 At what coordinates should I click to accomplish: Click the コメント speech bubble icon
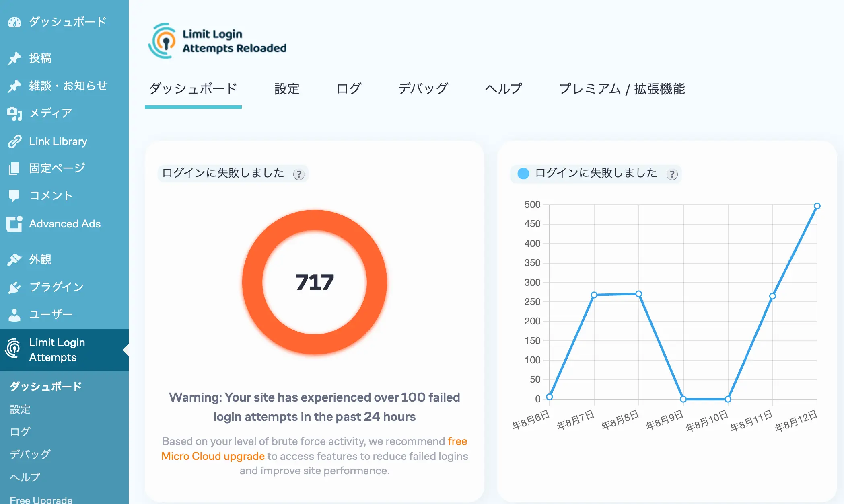point(14,196)
